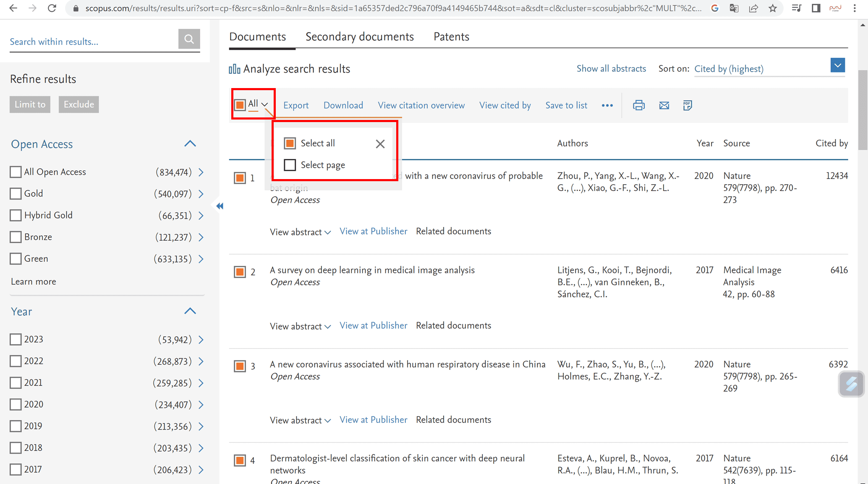Collapse the Year filter section
868x484 pixels.
[190, 311]
